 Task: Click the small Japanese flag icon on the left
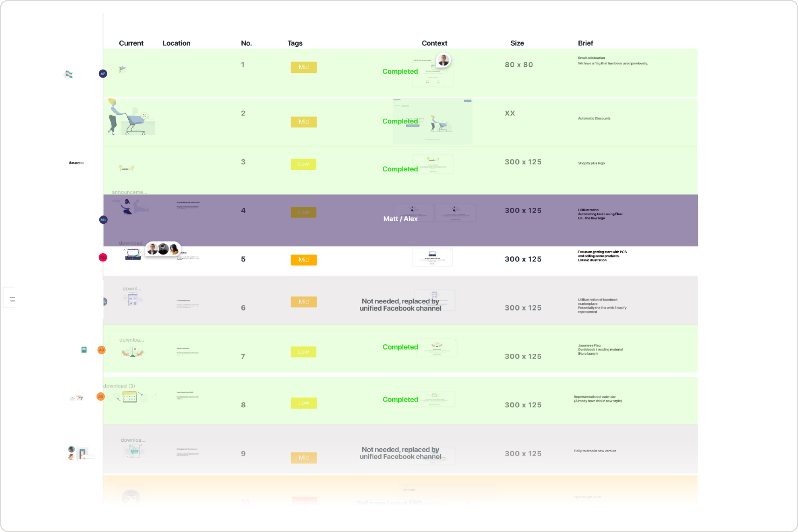point(84,350)
